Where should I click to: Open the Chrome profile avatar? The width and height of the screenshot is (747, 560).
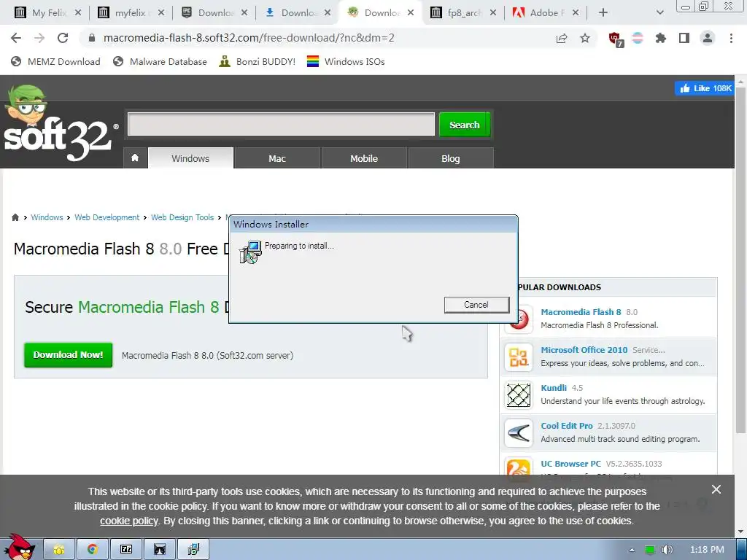708,38
